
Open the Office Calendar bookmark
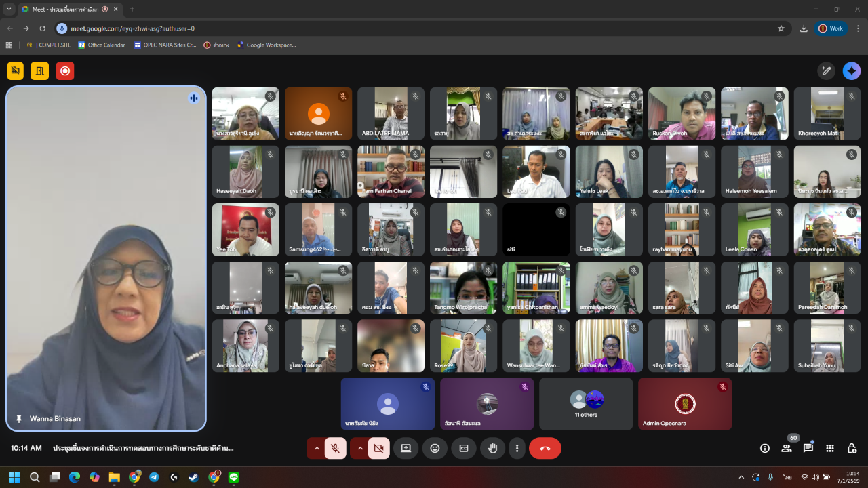[102, 45]
